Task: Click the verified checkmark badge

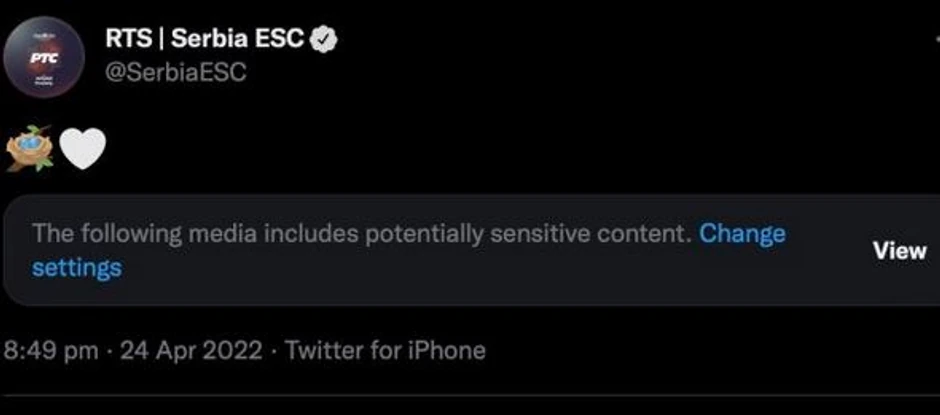Action: point(326,40)
